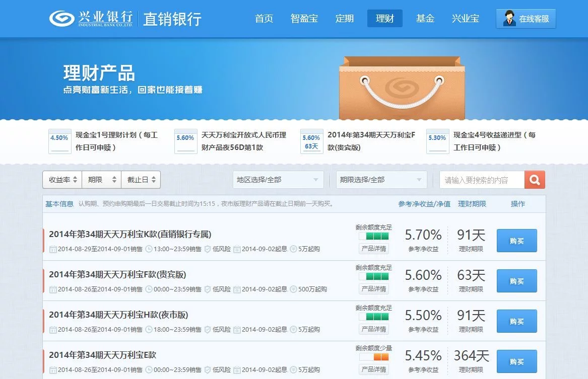Select the 理财 navigation tab
The width and height of the screenshot is (588, 379).
(x=385, y=18)
